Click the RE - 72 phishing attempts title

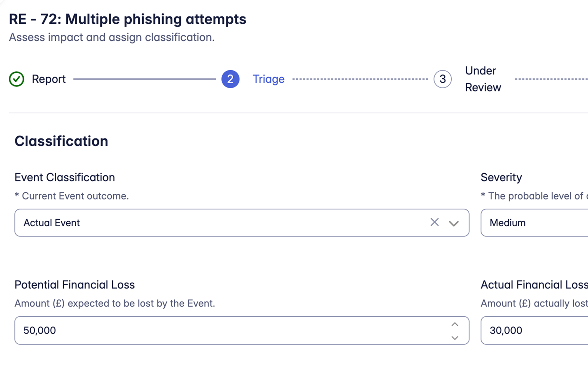click(128, 19)
